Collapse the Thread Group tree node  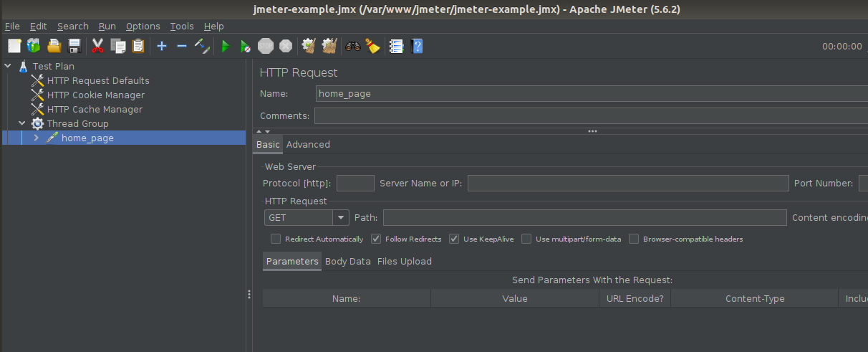point(22,123)
